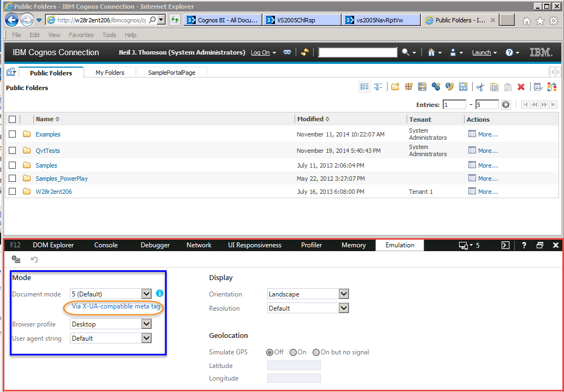Tick the Samples_PowerPlay folder checkbox
Viewport: 564px width, 392px height.
pyautogui.click(x=12, y=178)
